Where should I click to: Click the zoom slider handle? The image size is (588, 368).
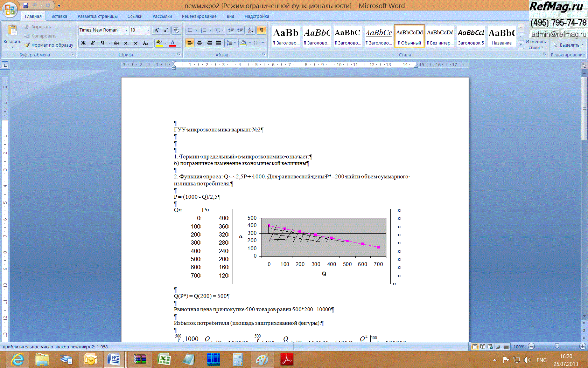click(x=557, y=346)
